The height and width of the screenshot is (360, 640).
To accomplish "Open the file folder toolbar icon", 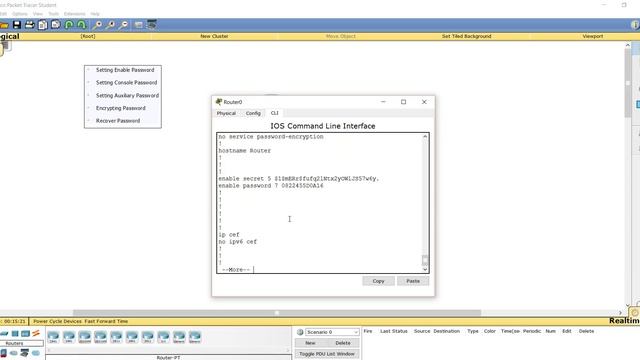I will point(4,25).
